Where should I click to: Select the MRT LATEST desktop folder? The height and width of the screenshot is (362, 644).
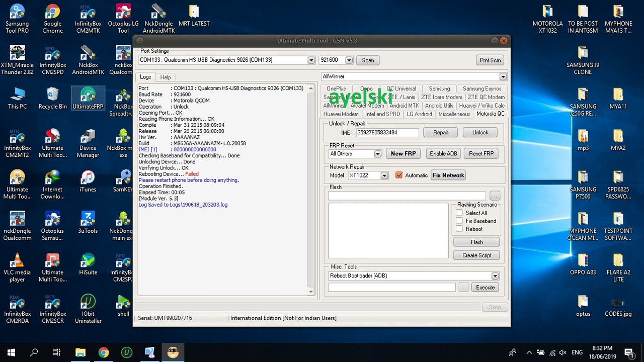[194, 16]
